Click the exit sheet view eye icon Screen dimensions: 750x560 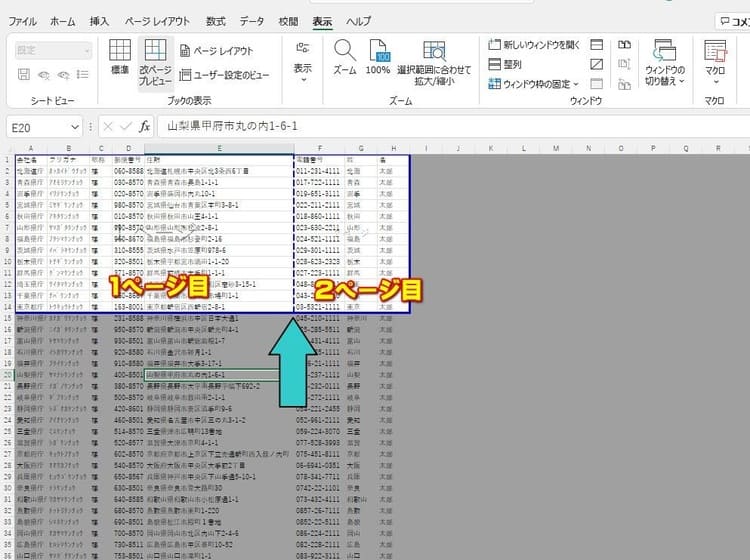point(44,75)
